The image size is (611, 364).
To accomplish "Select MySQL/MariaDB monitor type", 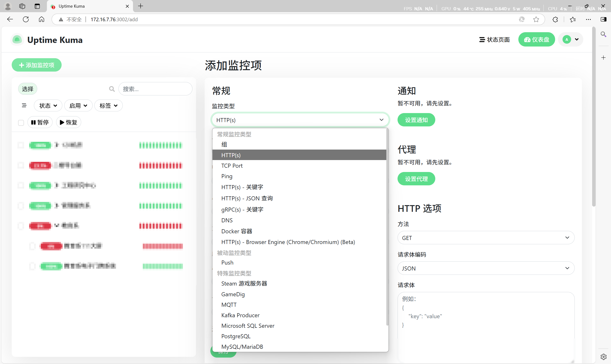I will click(299, 347).
